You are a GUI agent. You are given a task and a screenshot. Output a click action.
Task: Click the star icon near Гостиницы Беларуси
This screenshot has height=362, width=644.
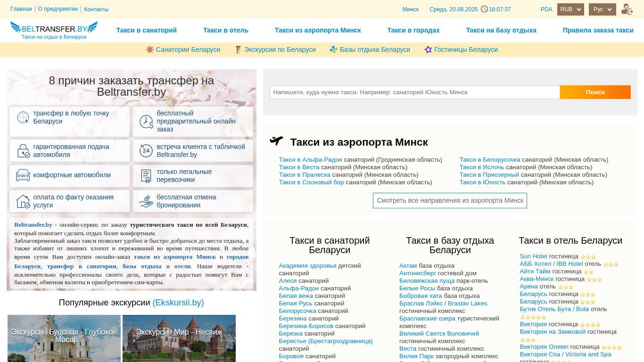tap(428, 49)
